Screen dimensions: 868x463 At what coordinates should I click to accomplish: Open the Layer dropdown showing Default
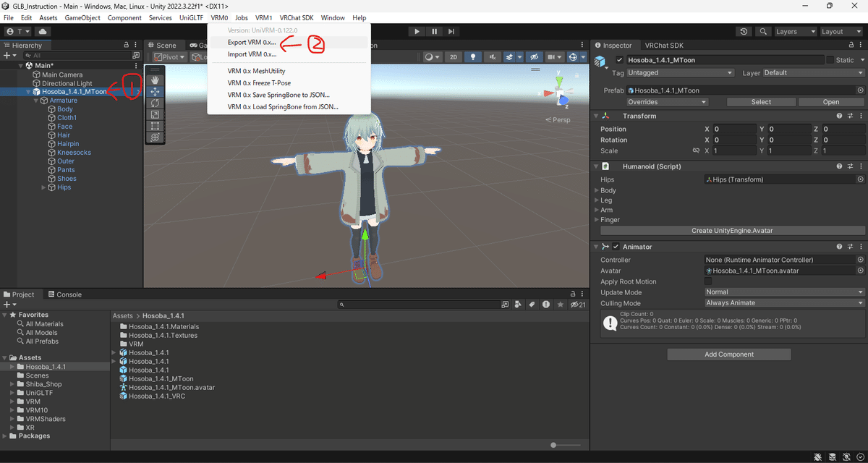(813, 73)
